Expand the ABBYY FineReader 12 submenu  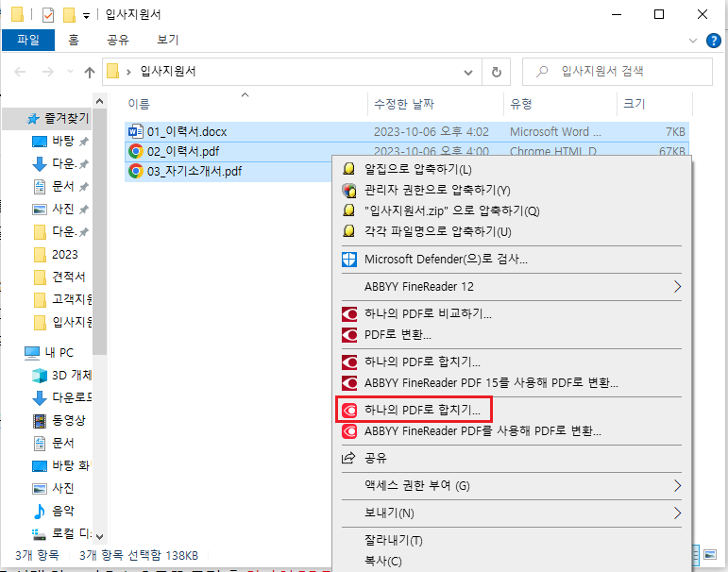[677, 286]
